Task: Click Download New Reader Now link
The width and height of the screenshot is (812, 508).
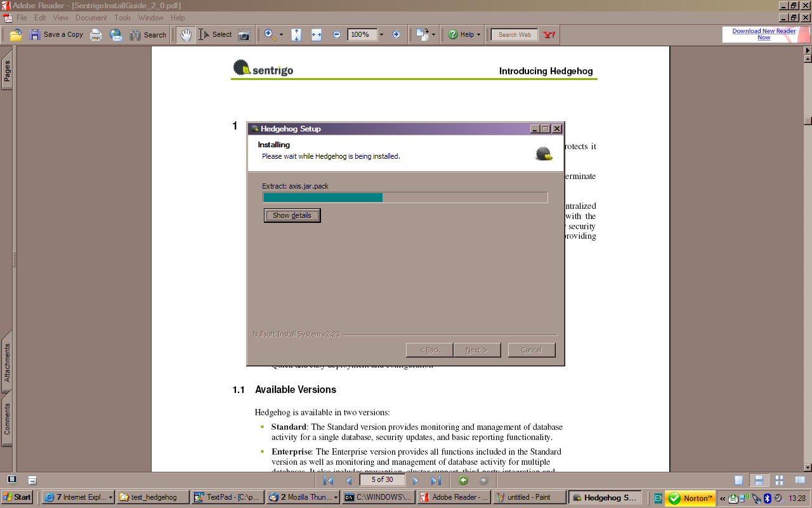Action: pos(764,34)
